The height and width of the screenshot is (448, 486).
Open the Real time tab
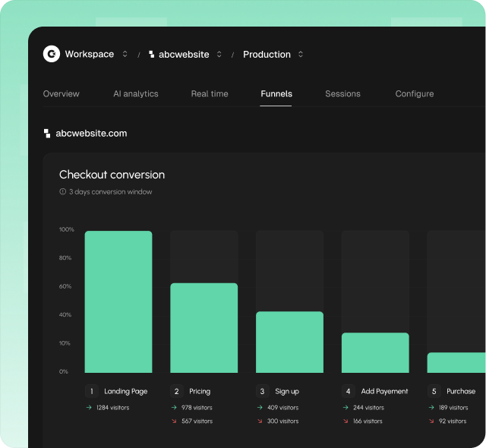210,94
